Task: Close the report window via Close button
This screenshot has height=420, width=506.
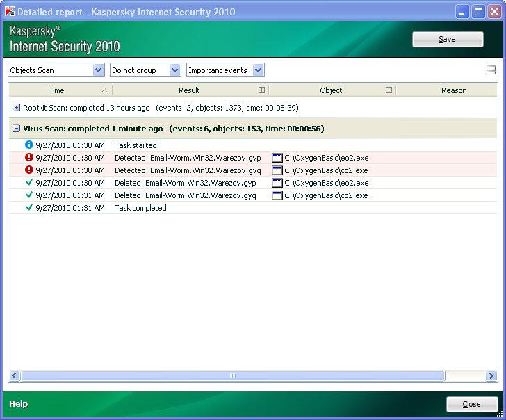Action: [472, 404]
